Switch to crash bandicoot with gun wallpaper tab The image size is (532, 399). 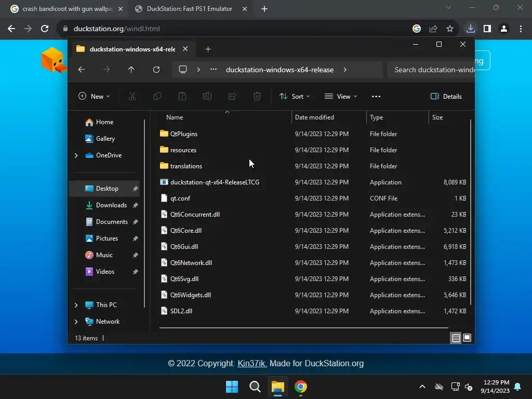(66, 9)
